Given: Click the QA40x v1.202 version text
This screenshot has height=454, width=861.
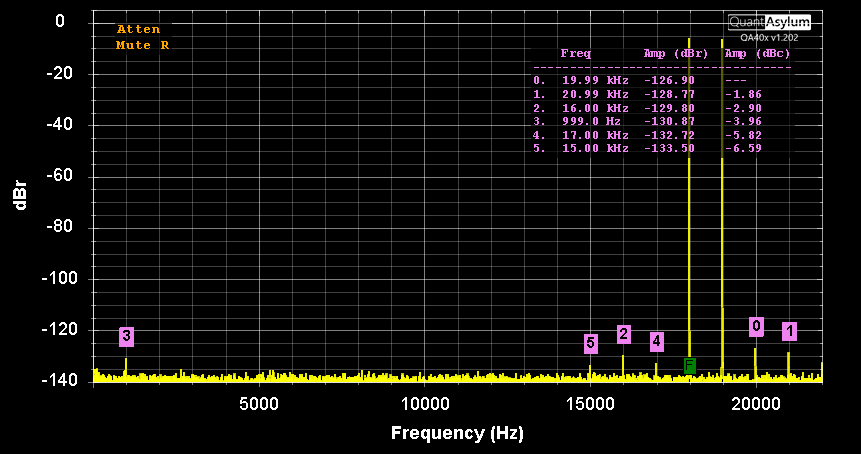Looking at the screenshot, I should coord(769,38).
